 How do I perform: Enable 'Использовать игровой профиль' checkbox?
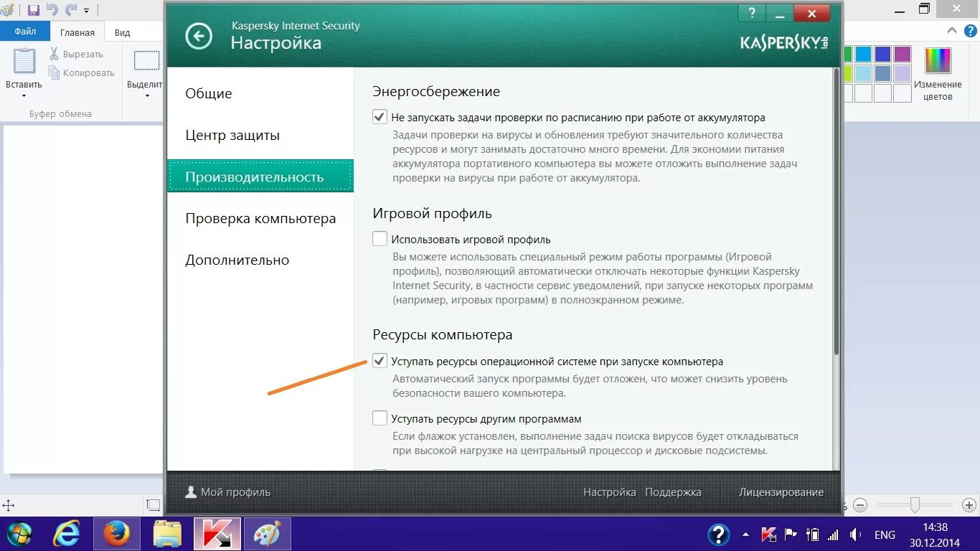[x=380, y=239]
